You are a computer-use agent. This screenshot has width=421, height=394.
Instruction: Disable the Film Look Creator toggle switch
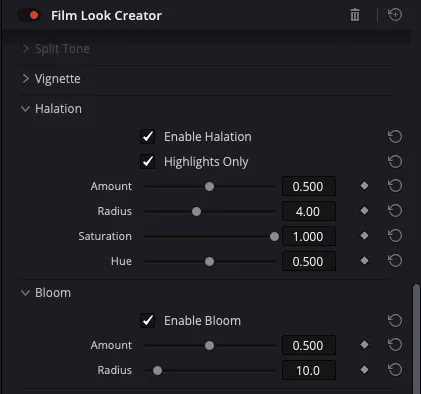coord(29,15)
